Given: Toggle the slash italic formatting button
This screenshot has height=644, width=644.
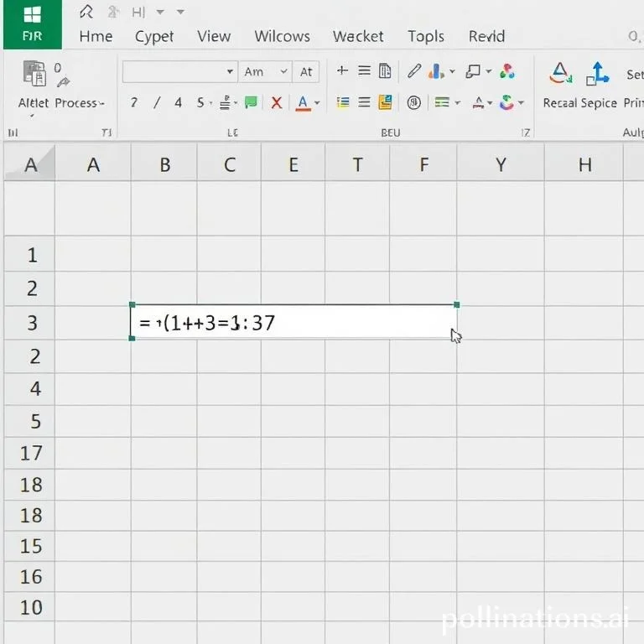Looking at the screenshot, I should [x=157, y=102].
